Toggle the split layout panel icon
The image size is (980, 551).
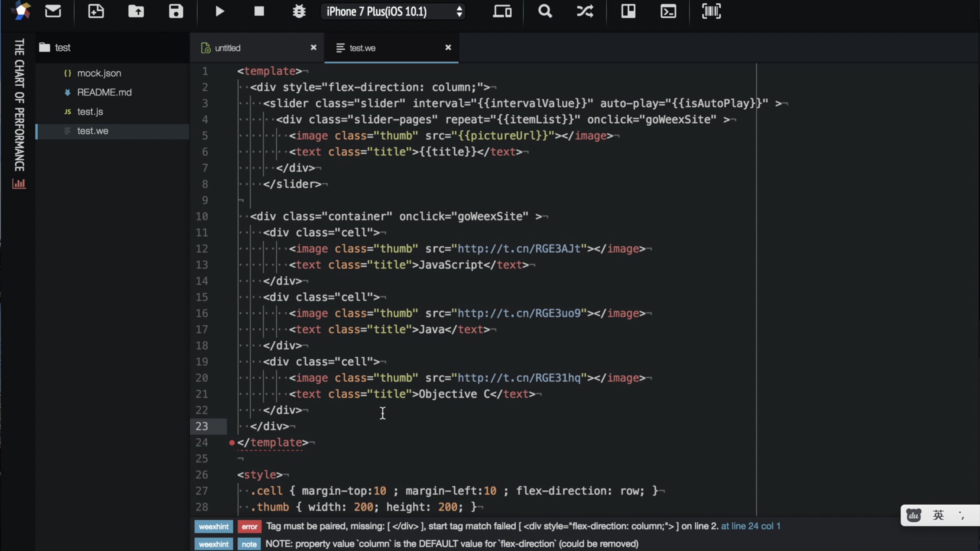pyautogui.click(x=628, y=11)
